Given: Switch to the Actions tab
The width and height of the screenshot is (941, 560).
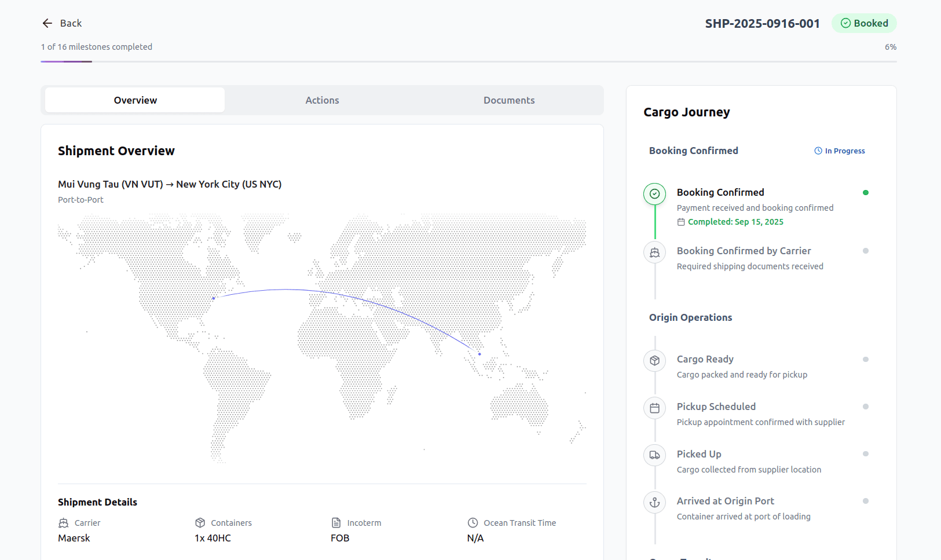Looking at the screenshot, I should click(322, 100).
